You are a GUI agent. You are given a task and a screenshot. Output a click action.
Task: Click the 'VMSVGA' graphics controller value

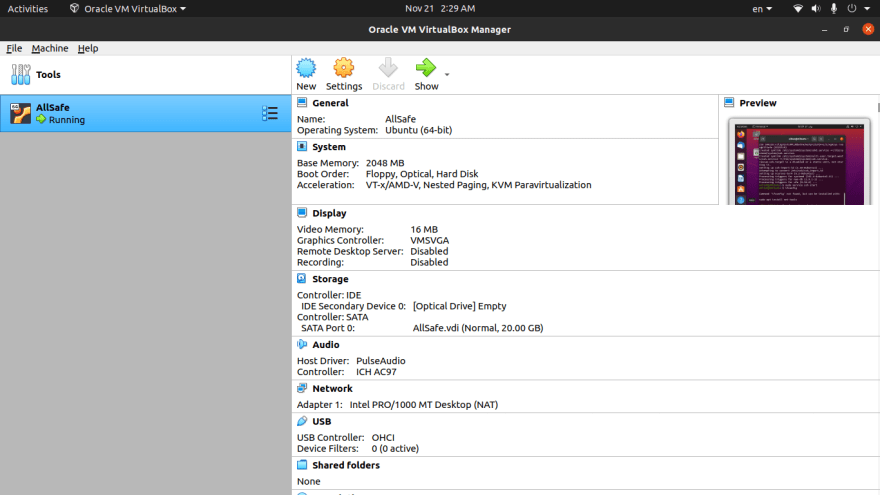tap(429, 240)
